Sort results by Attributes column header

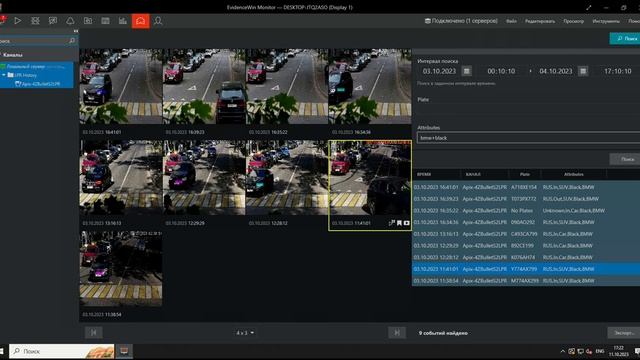point(573,174)
